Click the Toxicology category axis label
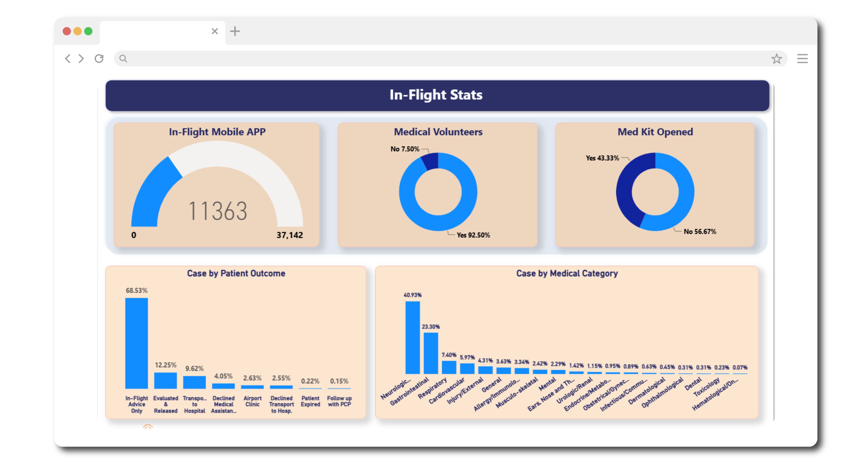 [x=706, y=387]
